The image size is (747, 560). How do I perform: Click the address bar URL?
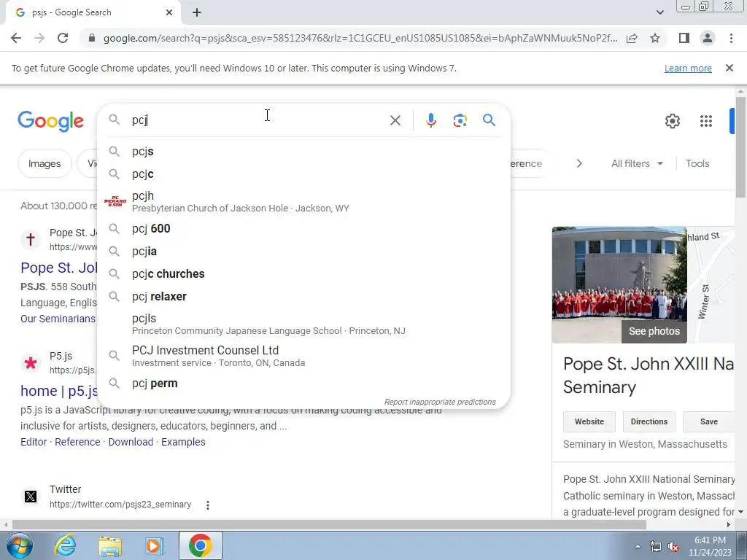pyautogui.click(x=360, y=38)
